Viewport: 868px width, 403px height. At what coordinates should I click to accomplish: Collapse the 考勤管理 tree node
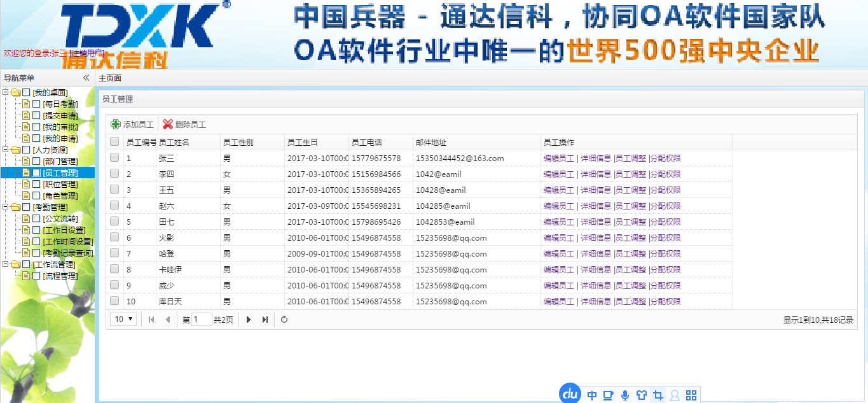(6, 208)
